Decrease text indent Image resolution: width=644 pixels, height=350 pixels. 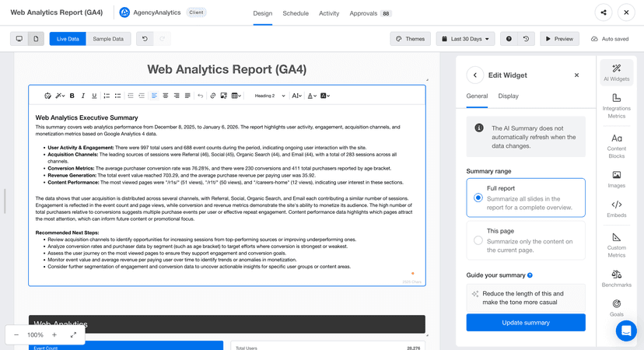131,96
